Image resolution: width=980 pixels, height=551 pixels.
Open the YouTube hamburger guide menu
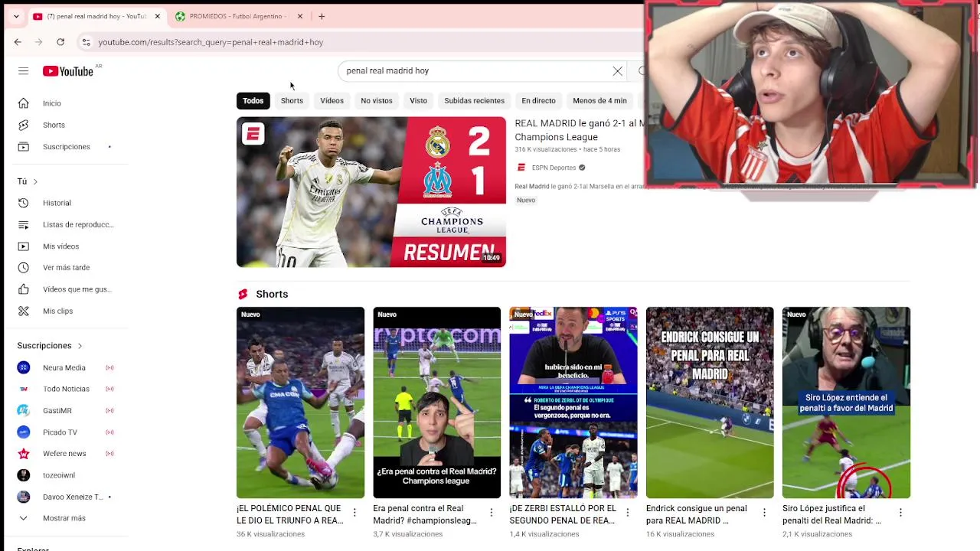(24, 71)
